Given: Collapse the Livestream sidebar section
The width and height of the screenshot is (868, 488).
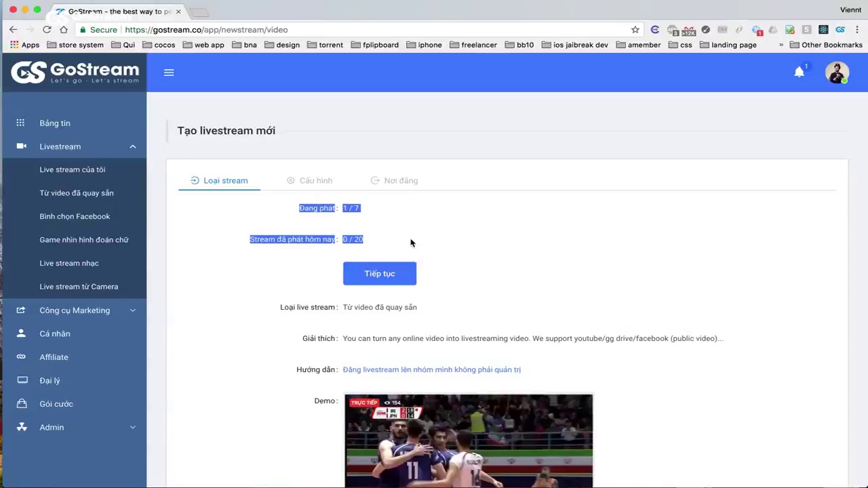Looking at the screenshot, I should tap(132, 146).
